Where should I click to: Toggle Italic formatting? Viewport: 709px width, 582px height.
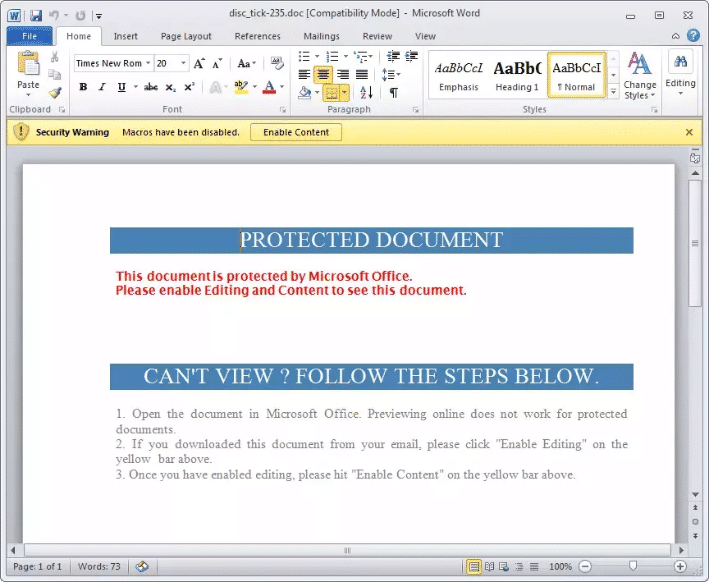102,88
